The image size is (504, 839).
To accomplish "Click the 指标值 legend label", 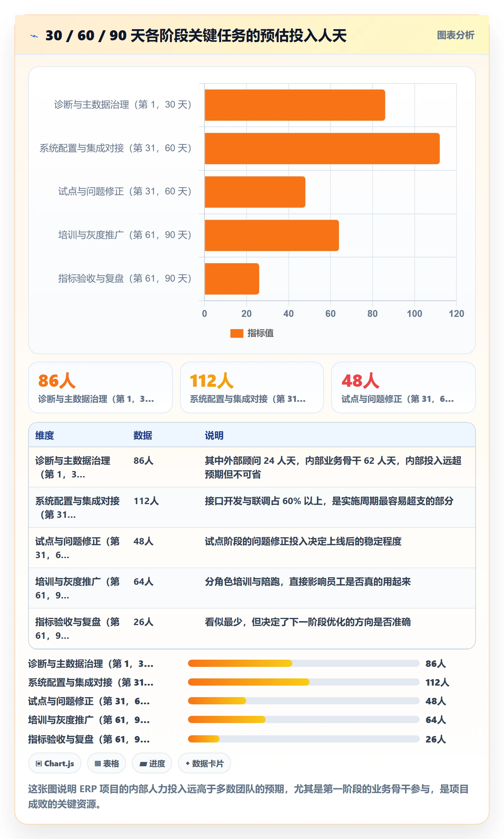I will pos(260,333).
